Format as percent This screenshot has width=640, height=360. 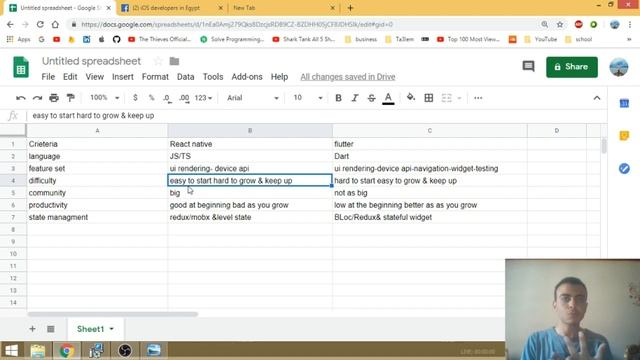(151, 98)
